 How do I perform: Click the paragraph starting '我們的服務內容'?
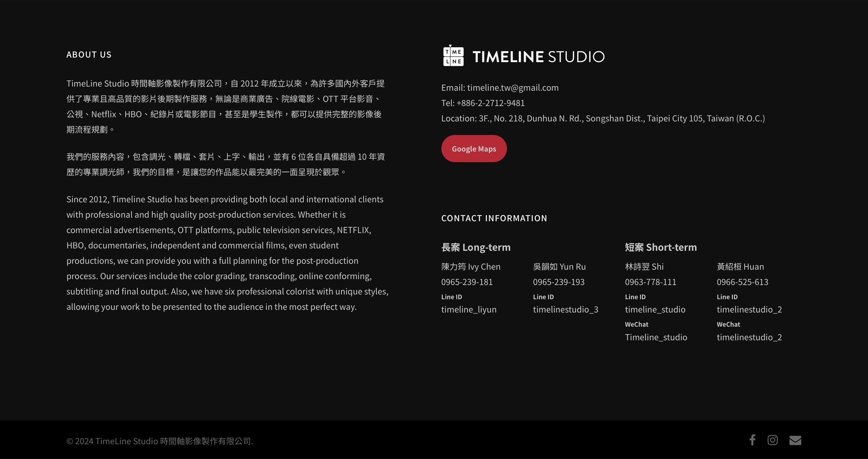coord(226,165)
